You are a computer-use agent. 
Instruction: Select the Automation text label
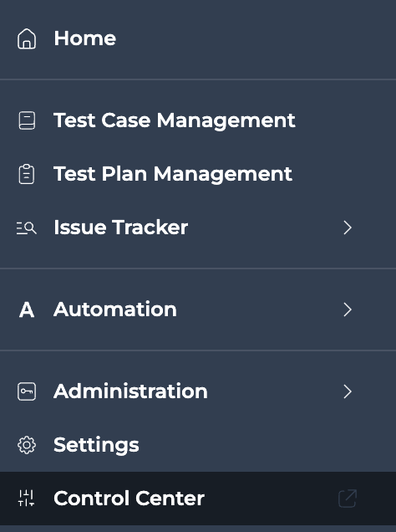point(115,309)
